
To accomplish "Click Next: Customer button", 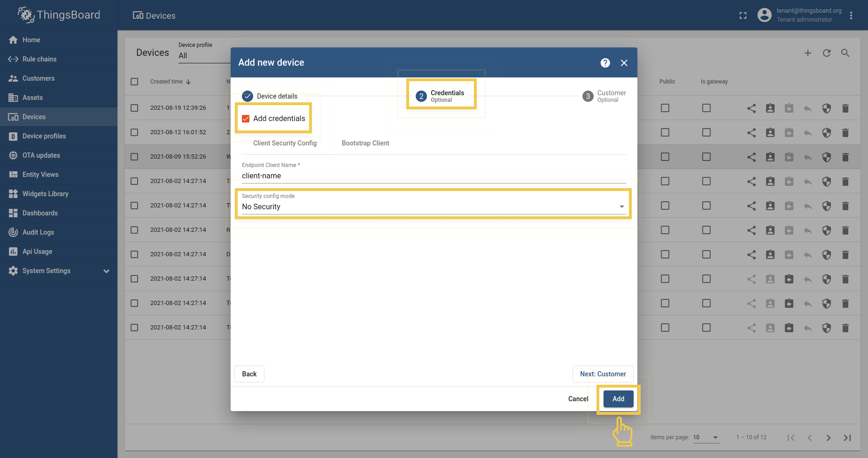I will click(603, 374).
